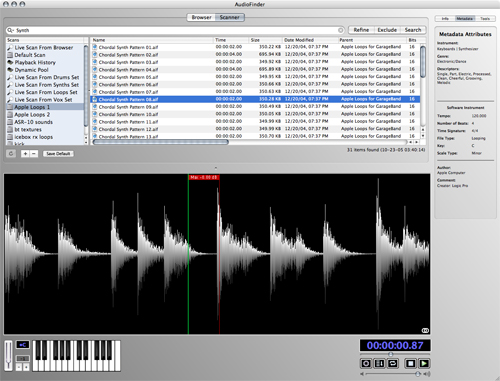Viewport: 500px width, 381px height.
Task: Sort results by Date Modified column
Action: pos(310,40)
